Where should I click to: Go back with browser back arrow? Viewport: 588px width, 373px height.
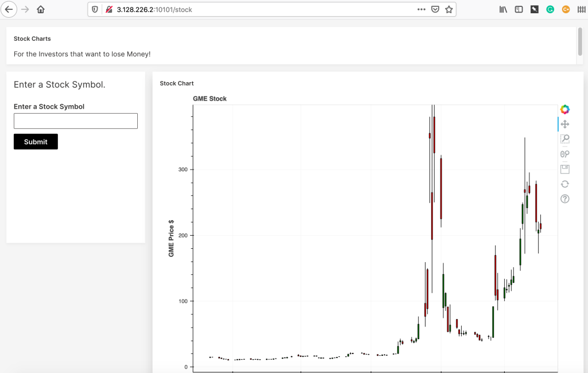[9, 9]
